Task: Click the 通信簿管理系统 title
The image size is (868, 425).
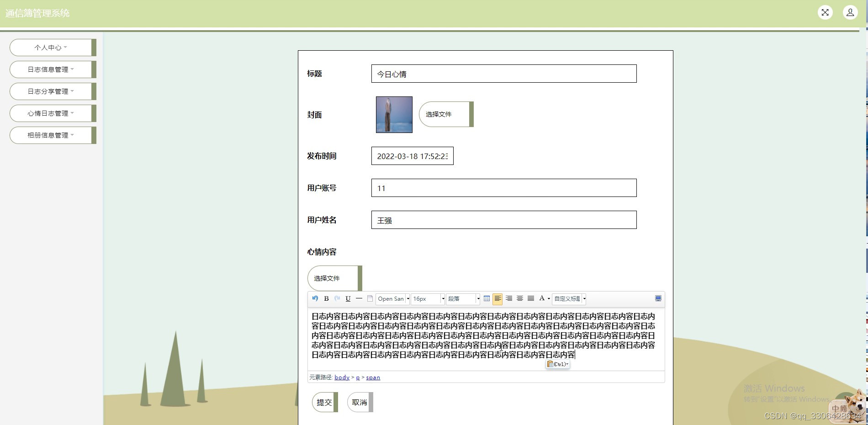Action: pos(37,13)
